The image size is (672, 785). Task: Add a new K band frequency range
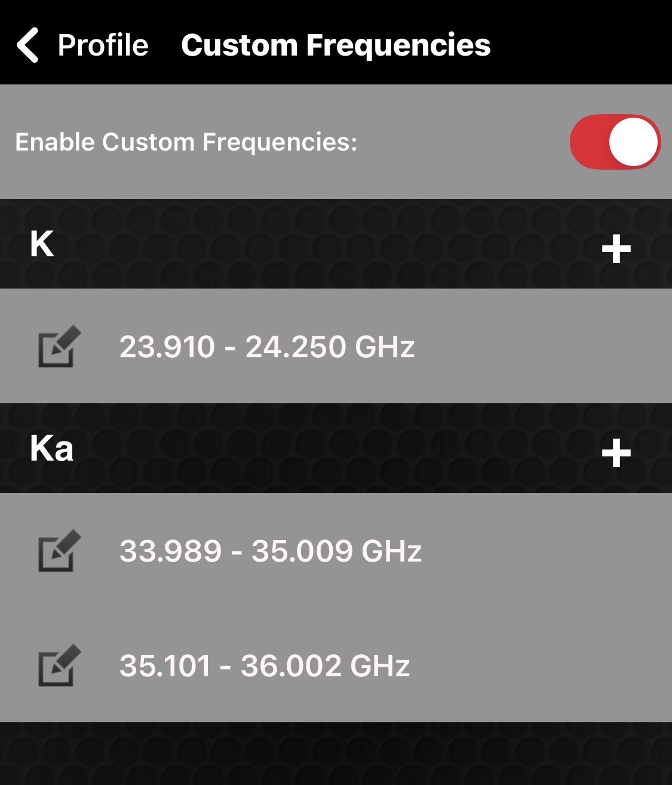click(x=616, y=249)
